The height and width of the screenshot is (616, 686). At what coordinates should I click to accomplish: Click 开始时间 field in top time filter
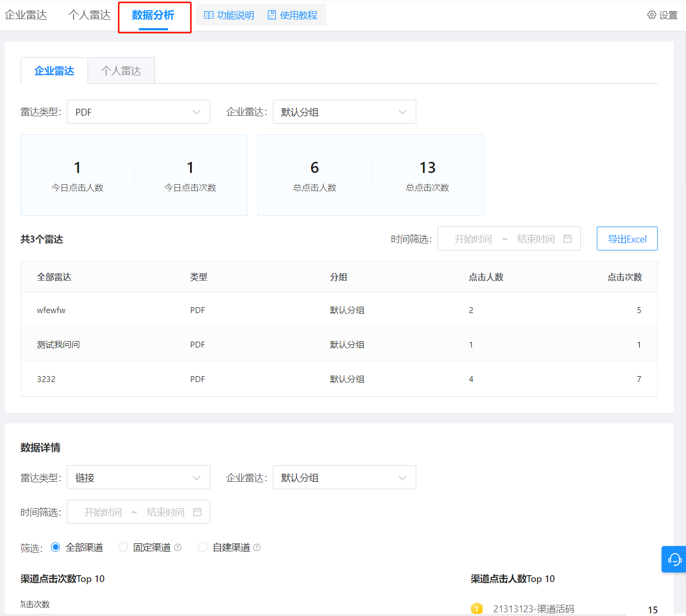coord(473,239)
